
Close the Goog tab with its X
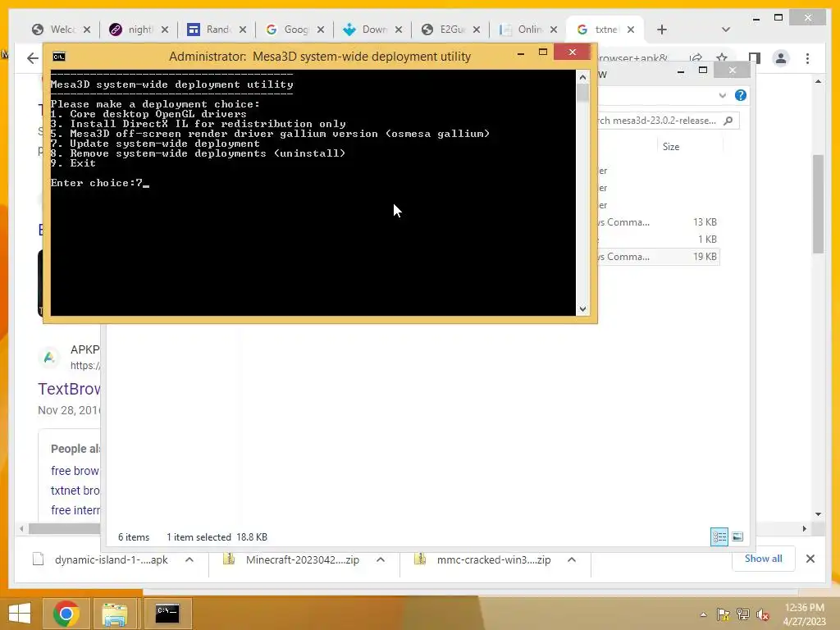(x=321, y=30)
